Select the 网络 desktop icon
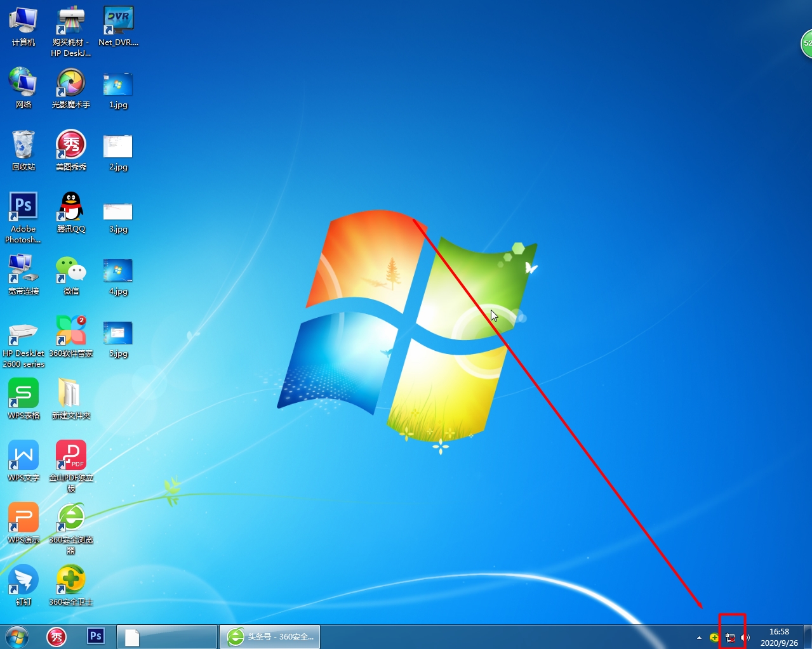 23,88
